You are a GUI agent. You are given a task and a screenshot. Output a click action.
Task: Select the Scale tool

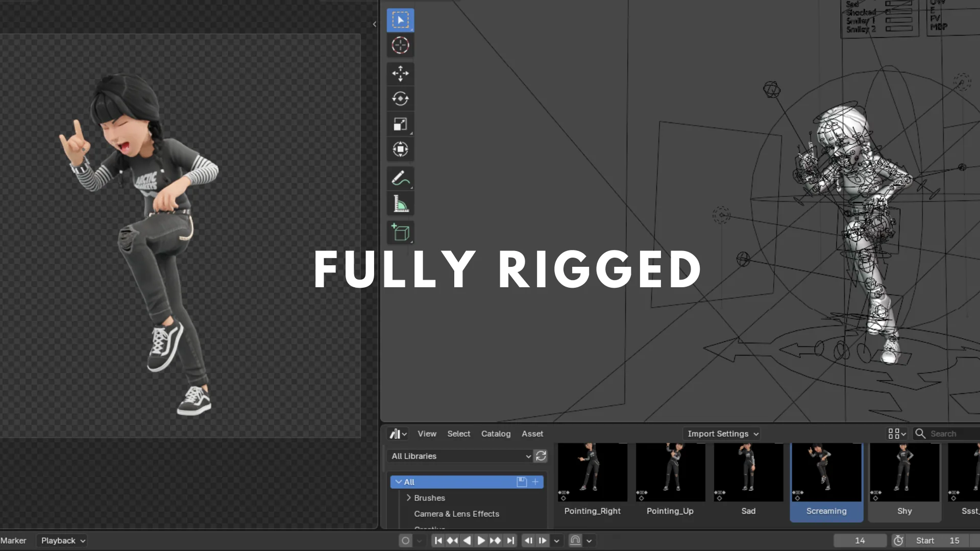point(400,124)
